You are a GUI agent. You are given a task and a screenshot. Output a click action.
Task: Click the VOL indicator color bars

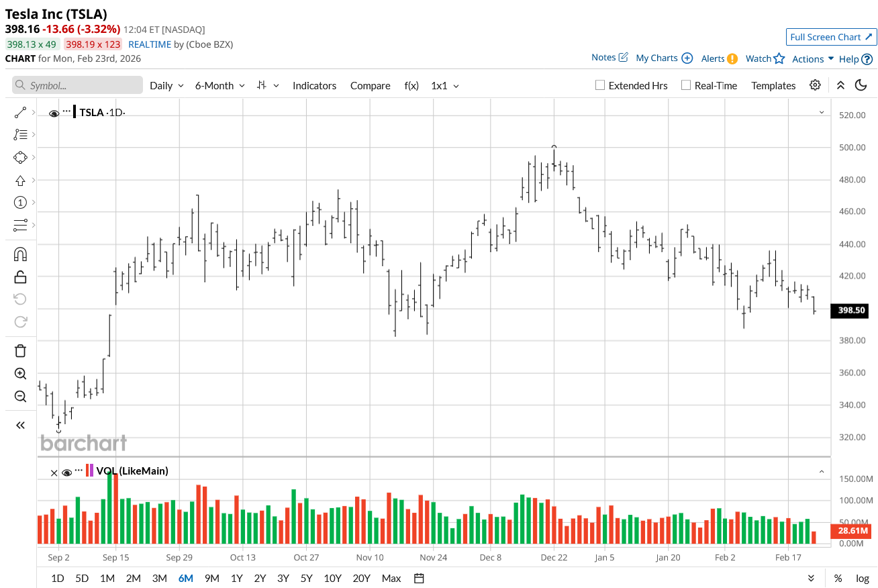tap(89, 470)
